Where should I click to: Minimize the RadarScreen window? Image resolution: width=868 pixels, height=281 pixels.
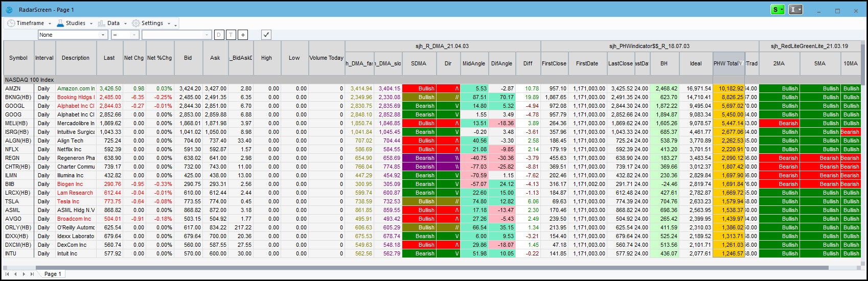click(819, 11)
